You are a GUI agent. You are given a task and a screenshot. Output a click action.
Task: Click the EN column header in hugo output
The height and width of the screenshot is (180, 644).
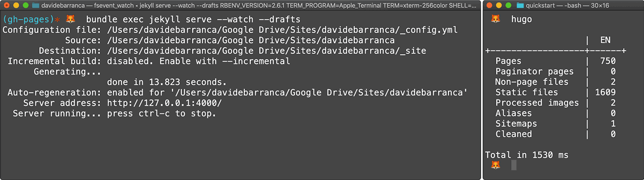(x=605, y=40)
